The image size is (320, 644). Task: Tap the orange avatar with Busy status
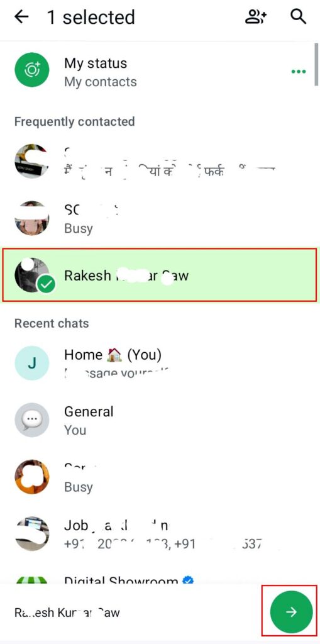32,477
